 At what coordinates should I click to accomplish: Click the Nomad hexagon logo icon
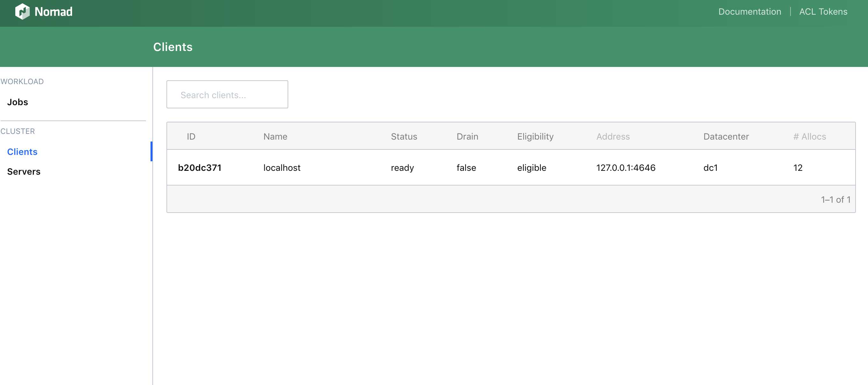coord(23,11)
